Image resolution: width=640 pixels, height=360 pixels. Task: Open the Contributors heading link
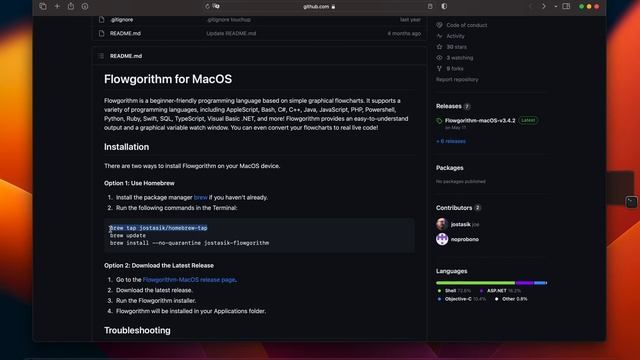pos(454,208)
